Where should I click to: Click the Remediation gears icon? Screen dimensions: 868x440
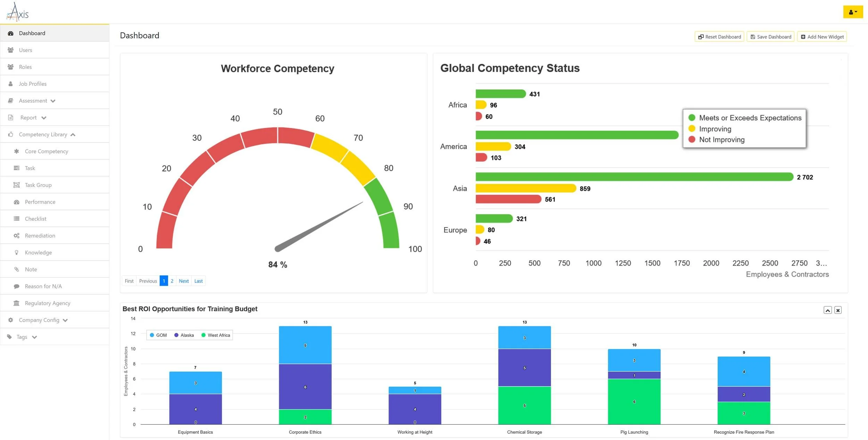[x=16, y=236]
